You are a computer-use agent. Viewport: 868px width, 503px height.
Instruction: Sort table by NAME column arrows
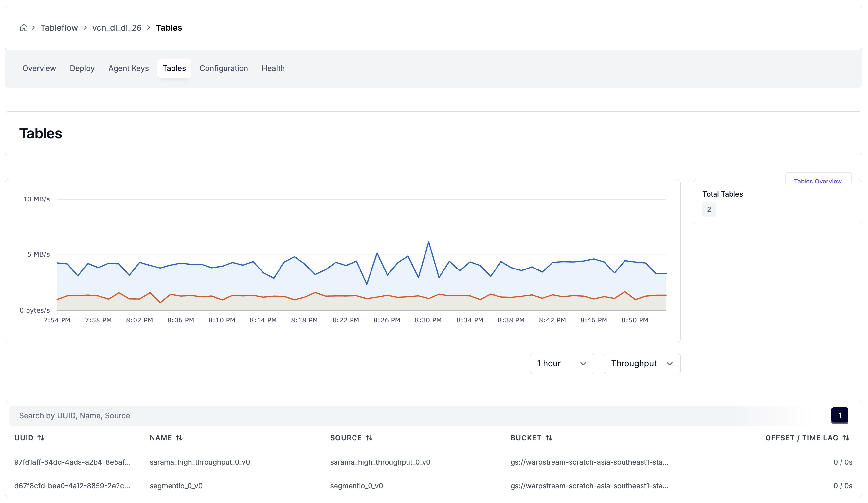pos(179,438)
